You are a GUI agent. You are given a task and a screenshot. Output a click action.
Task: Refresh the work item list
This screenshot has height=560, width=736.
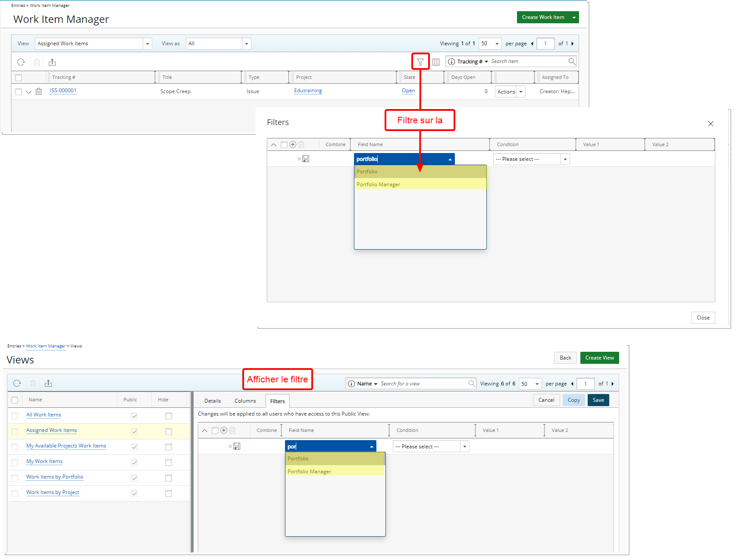21,62
